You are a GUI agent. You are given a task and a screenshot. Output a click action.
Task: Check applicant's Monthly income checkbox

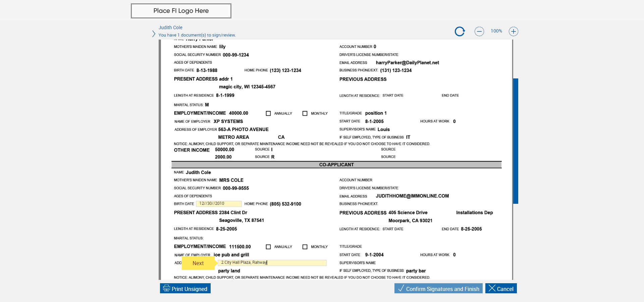point(305,113)
